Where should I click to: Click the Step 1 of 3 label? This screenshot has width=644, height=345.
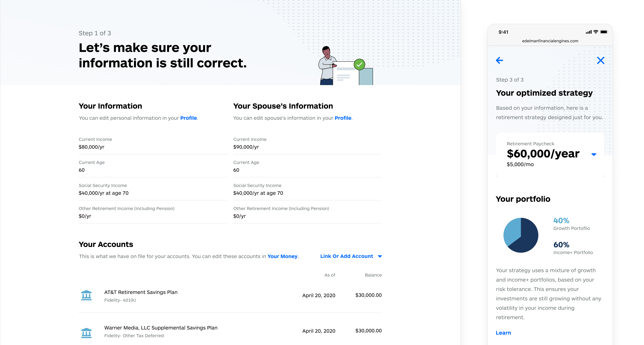[x=95, y=33]
